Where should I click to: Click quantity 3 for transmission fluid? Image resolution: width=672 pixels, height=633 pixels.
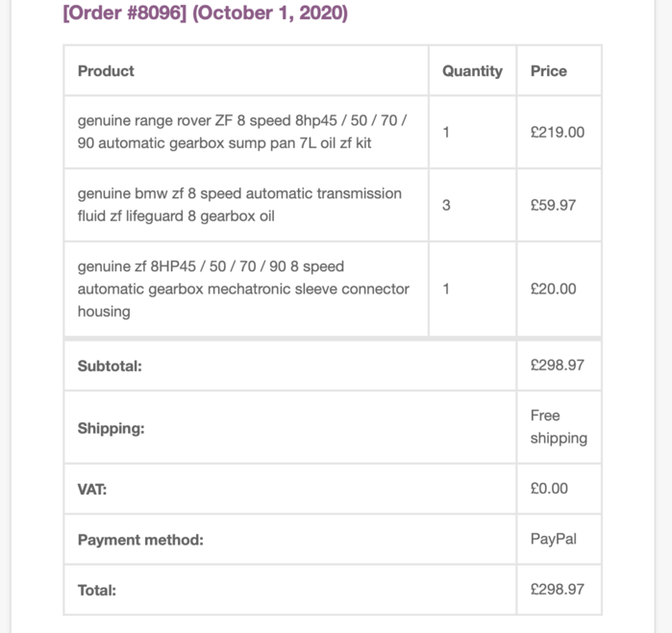(x=446, y=205)
